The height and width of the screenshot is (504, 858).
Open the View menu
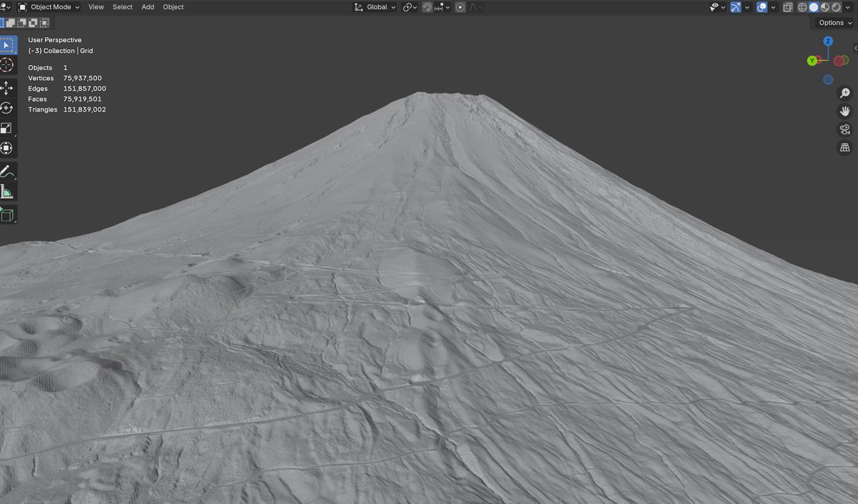(96, 7)
